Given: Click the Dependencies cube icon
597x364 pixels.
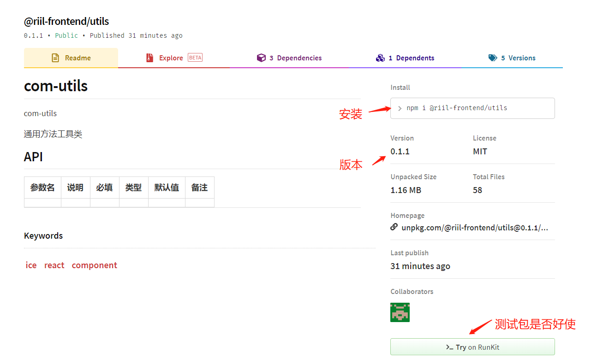Looking at the screenshot, I should tap(261, 58).
